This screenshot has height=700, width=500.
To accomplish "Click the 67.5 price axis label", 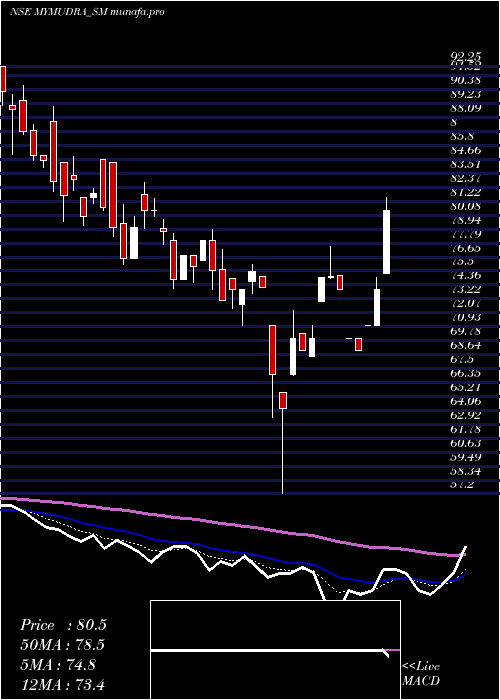I will (462, 359).
